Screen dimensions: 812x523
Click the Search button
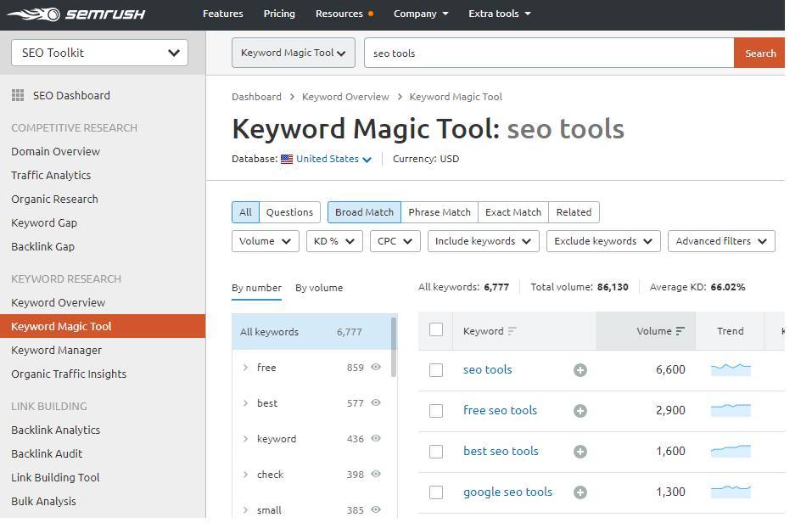(x=759, y=53)
